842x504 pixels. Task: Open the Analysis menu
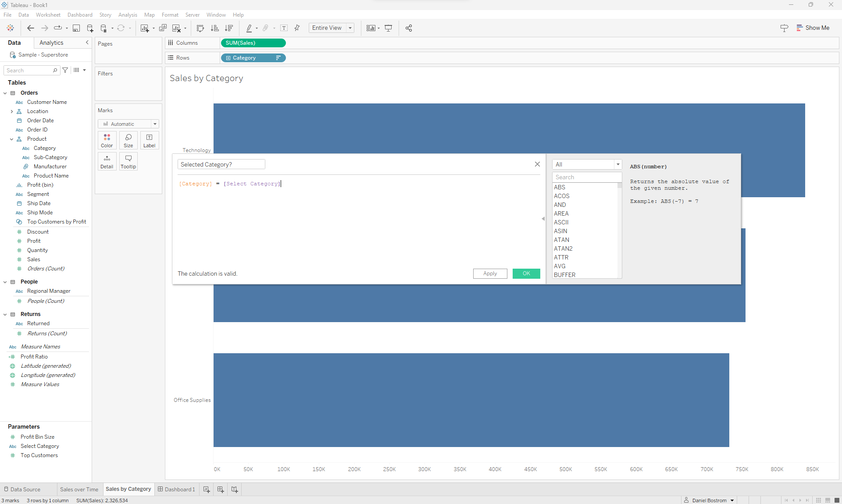click(128, 15)
